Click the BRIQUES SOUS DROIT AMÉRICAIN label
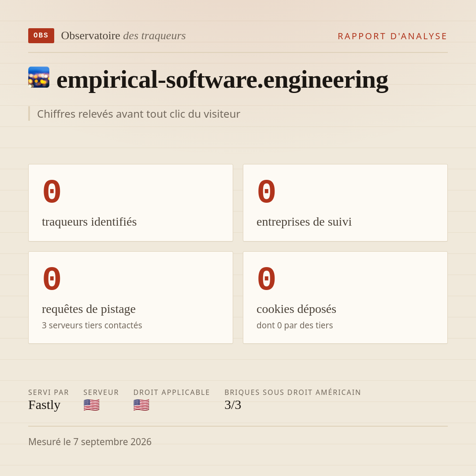Viewport: 476px width, 476px height. tap(293, 393)
